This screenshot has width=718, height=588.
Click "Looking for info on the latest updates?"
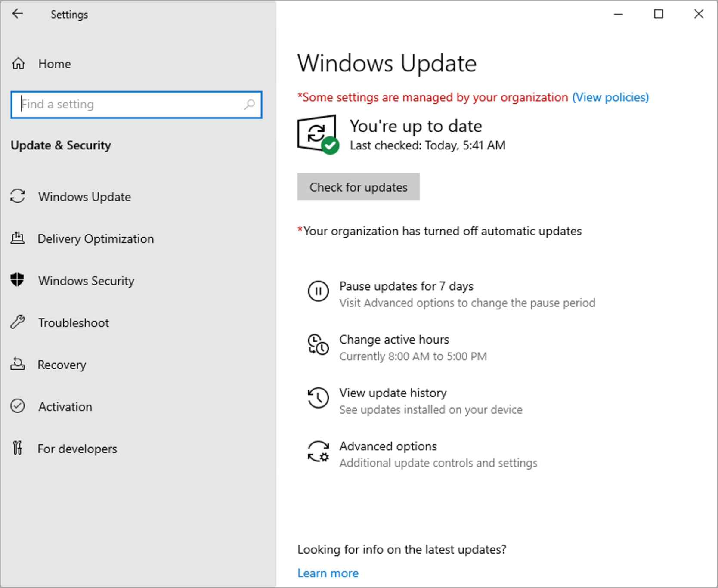[x=402, y=550]
